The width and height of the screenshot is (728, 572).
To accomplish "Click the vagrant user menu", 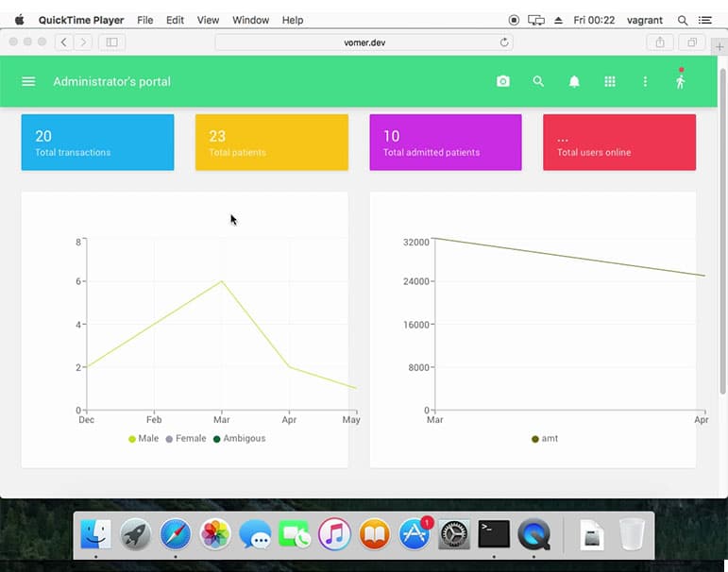I will [644, 20].
